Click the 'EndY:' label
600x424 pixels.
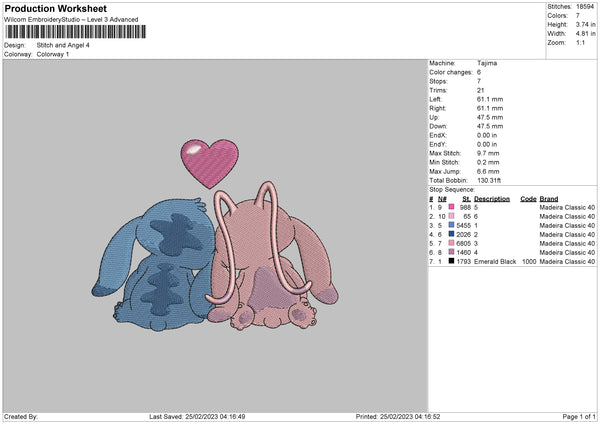click(x=438, y=144)
